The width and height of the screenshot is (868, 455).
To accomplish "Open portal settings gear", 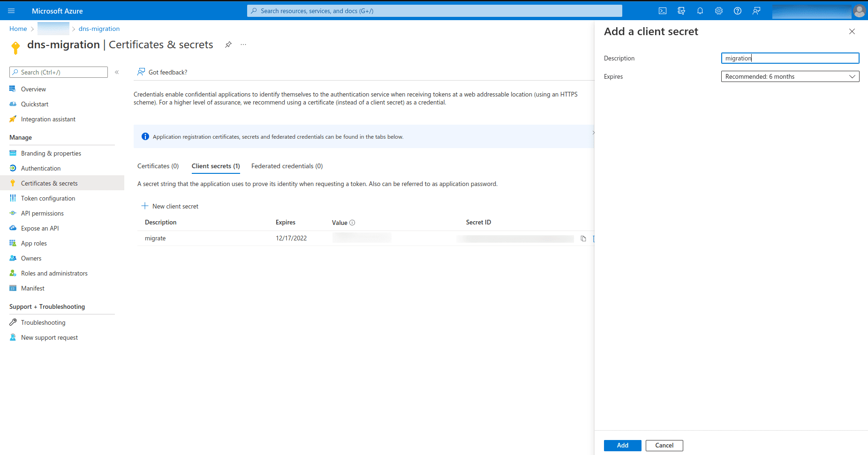I will click(x=719, y=11).
